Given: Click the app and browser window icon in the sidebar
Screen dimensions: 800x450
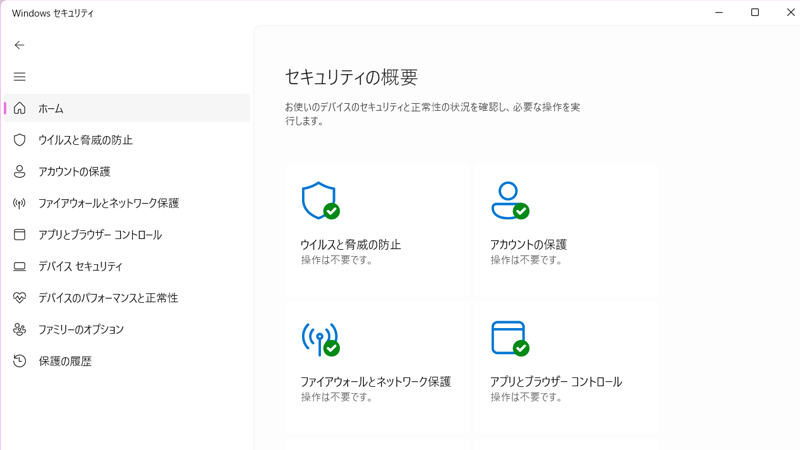Looking at the screenshot, I should (x=19, y=235).
